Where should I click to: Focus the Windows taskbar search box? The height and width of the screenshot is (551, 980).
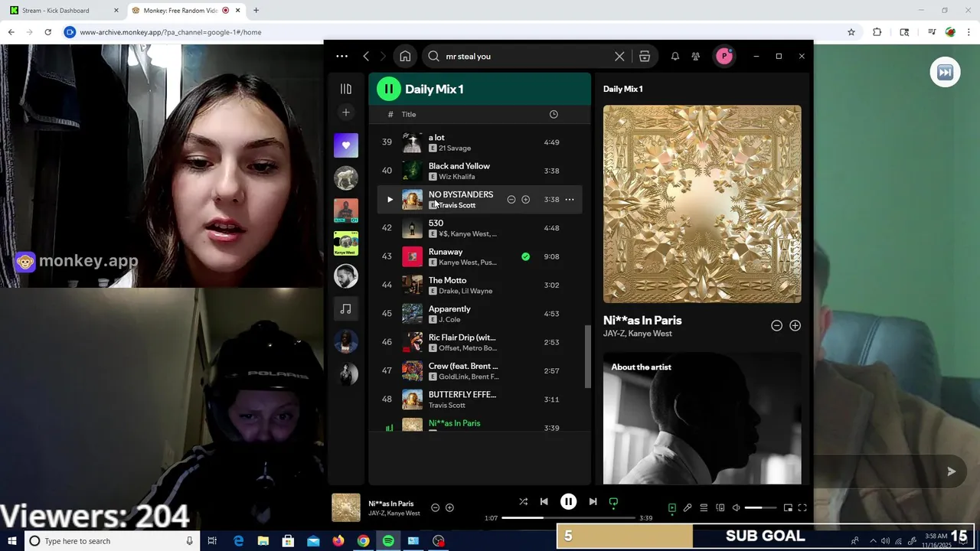(112, 541)
